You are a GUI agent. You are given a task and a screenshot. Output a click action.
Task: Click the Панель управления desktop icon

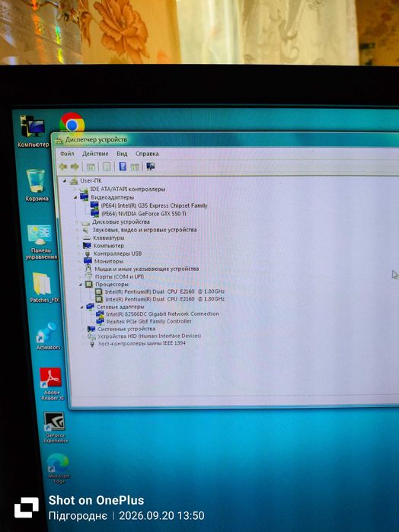(x=41, y=242)
